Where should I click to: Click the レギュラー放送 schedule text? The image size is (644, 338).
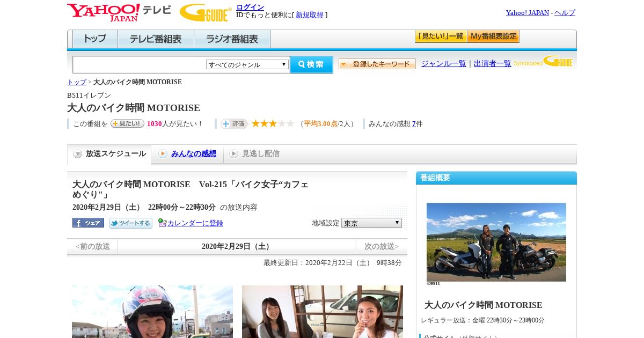(482, 320)
